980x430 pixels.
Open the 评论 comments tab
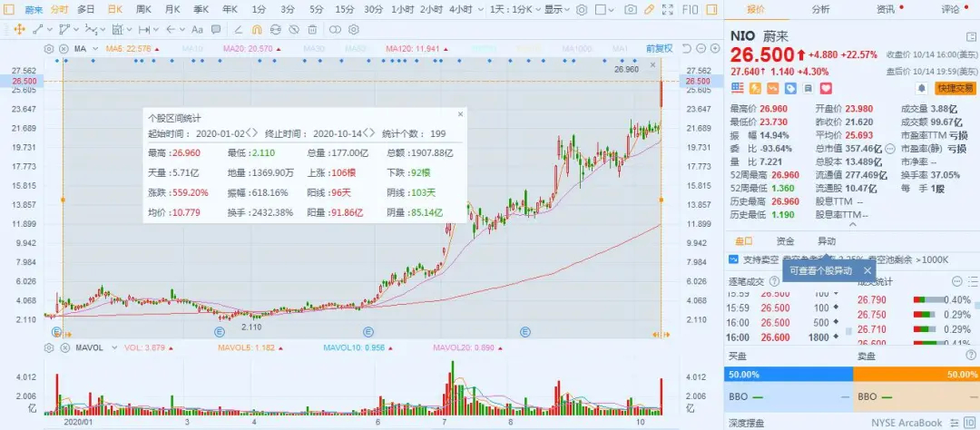coord(950,9)
